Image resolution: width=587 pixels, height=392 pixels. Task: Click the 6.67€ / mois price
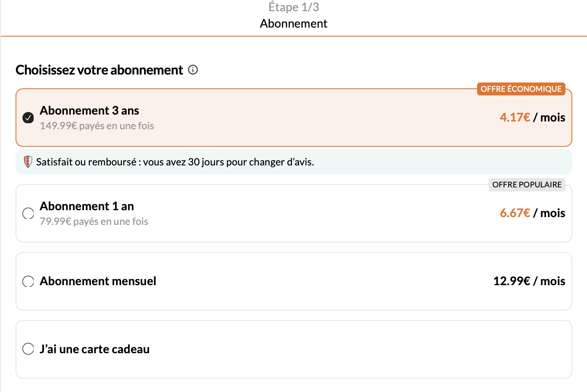pyautogui.click(x=532, y=213)
